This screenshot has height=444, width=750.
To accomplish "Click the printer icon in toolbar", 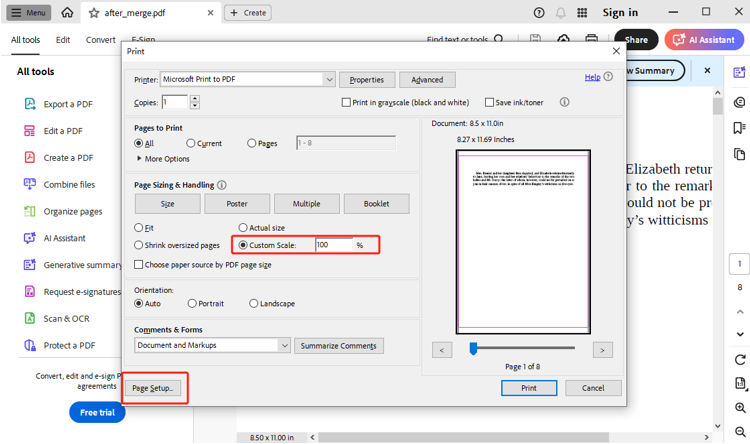I will point(592,38).
